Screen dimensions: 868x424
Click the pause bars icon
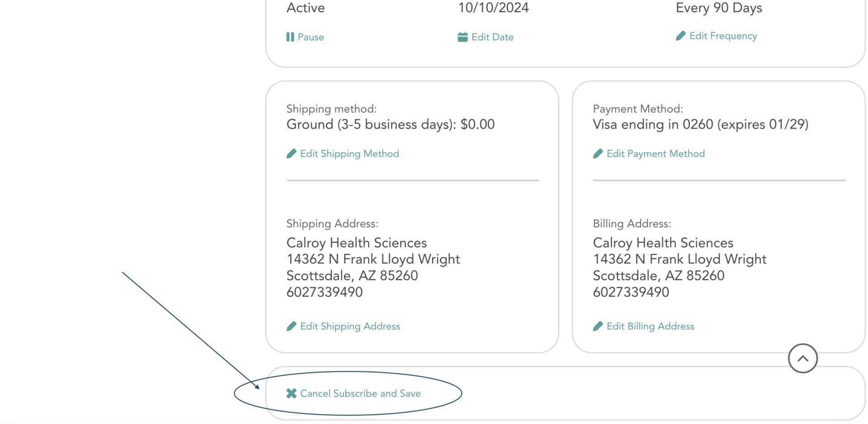290,37
